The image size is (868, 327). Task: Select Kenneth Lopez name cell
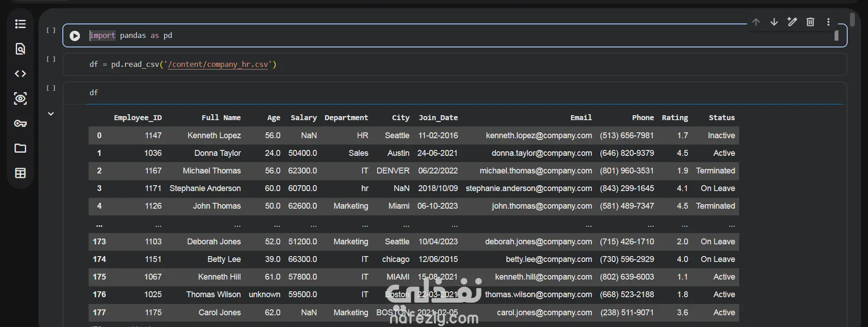click(214, 135)
